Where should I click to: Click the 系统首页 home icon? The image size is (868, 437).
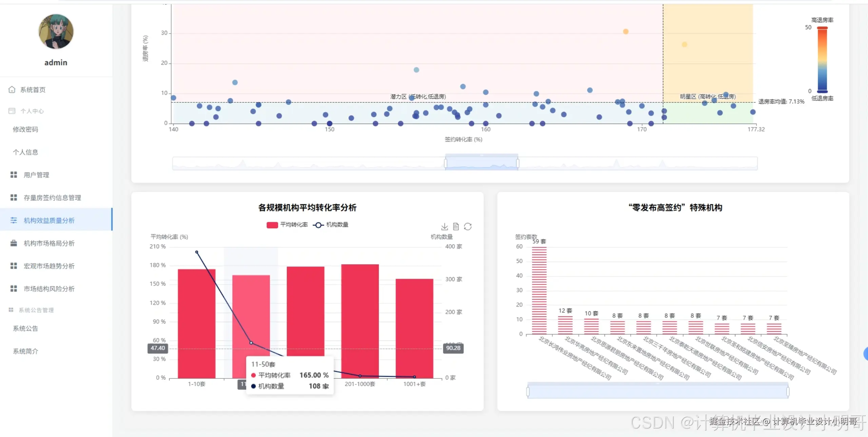12,90
